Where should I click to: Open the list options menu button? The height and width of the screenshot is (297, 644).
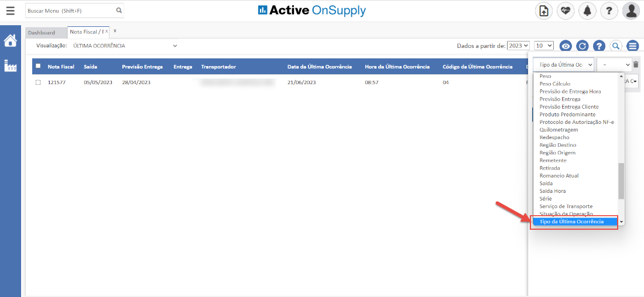tap(632, 46)
